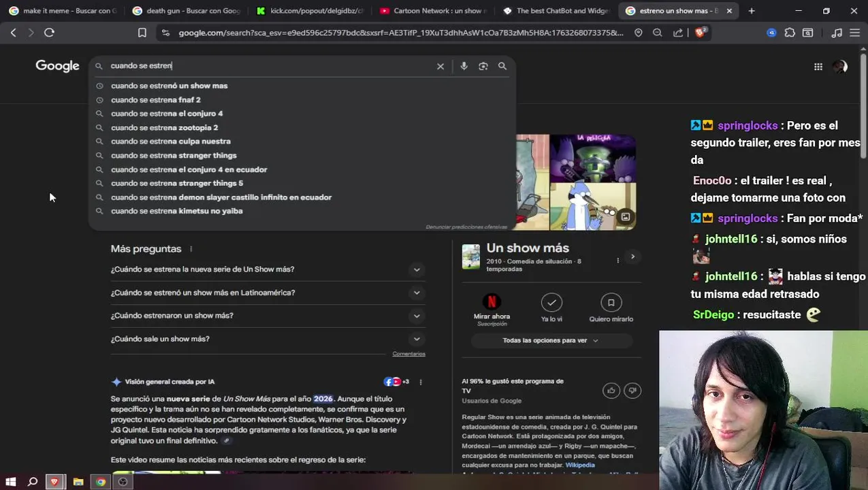Switch to The best ChatBot tab
868x490 pixels.
click(x=557, y=11)
